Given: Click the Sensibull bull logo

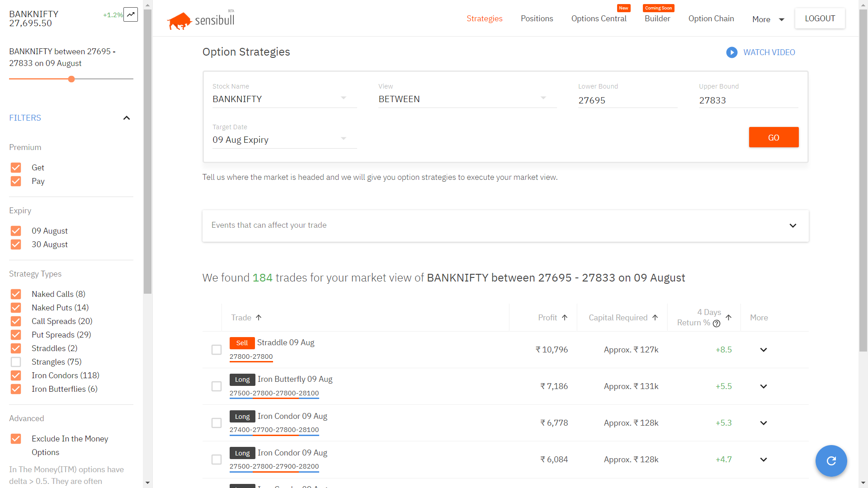Looking at the screenshot, I should click(x=179, y=21).
